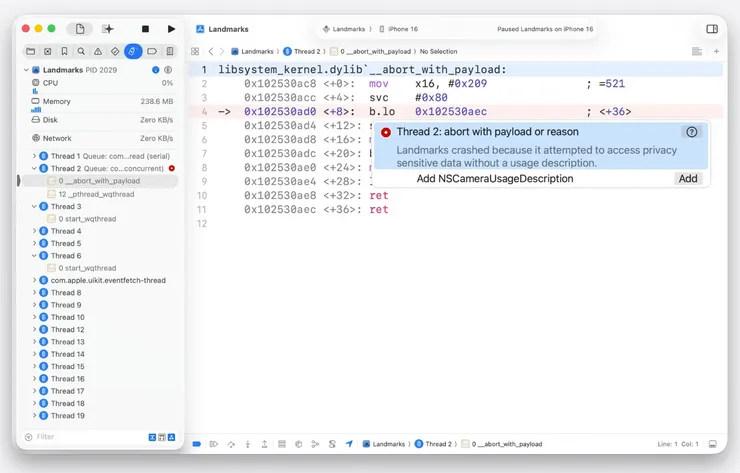The height and width of the screenshot is (473, 740).
Task: Click the Run play button
Action: [x=171, y=29]
